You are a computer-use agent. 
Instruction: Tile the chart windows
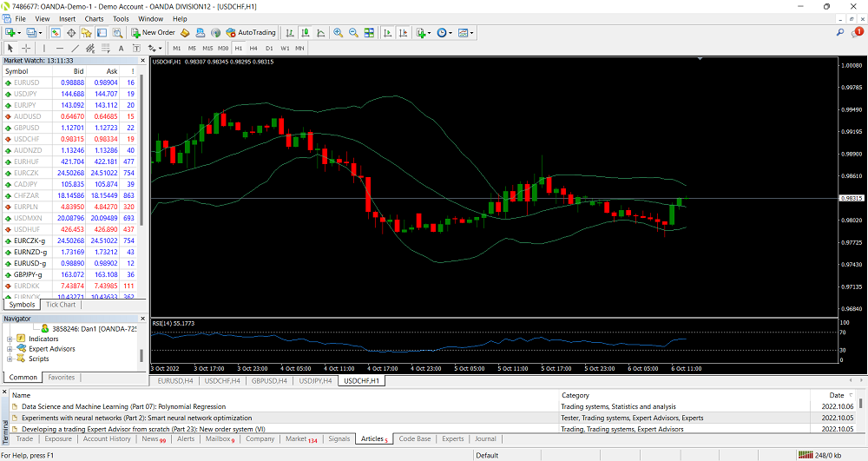[x=369, y=33]
